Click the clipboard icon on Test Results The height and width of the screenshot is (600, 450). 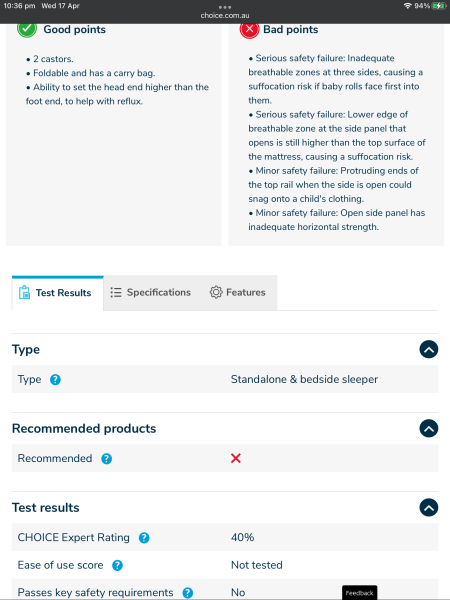coord(24,292)
